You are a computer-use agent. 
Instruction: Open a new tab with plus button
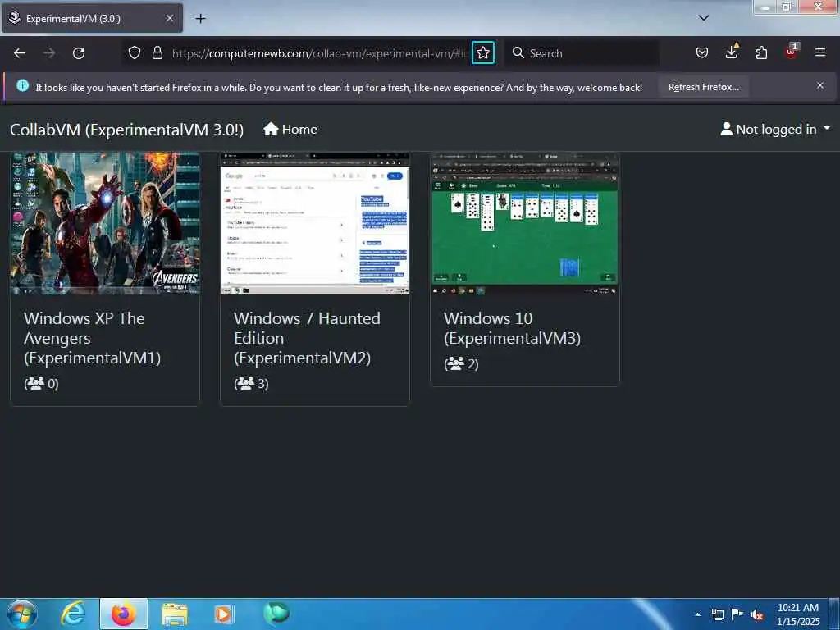tap(200, 19)
